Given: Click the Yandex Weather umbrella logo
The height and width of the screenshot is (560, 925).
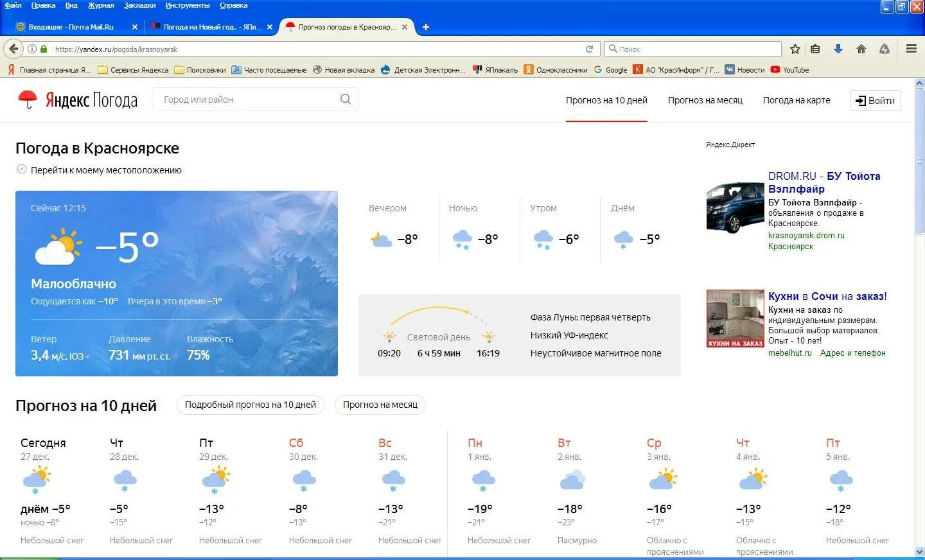Looking at the screenshot, I should (27, 100).
